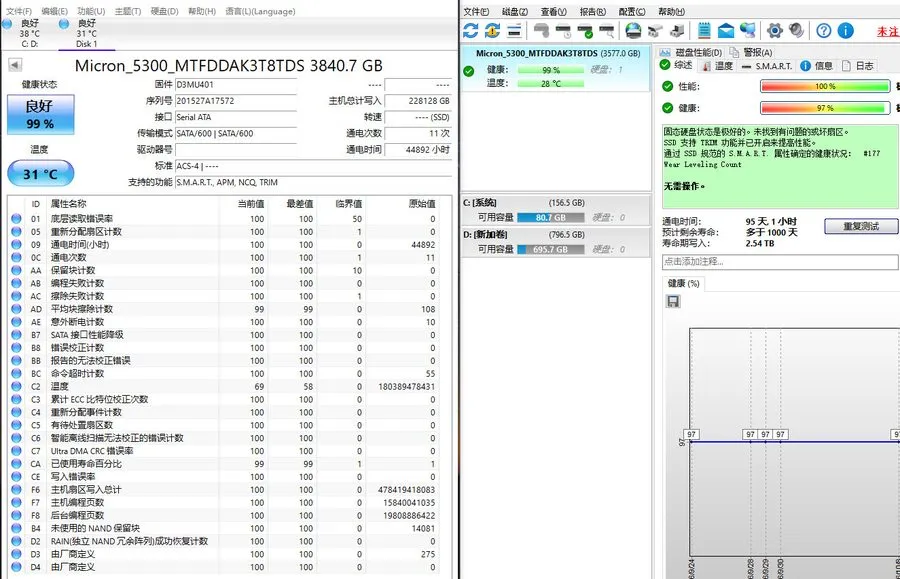The image size is (900, 579).
Task: Click the first white drive icon after the globe disk
Action: click(655, 30)
